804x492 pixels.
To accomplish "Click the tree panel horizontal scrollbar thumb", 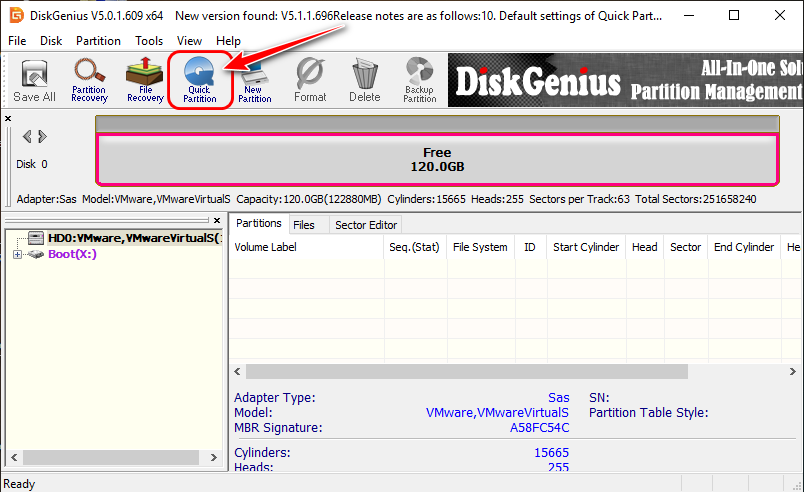I will 111,457.
